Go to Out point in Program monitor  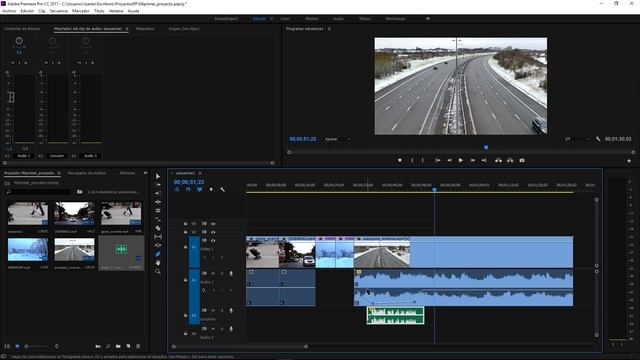[484, 160]
